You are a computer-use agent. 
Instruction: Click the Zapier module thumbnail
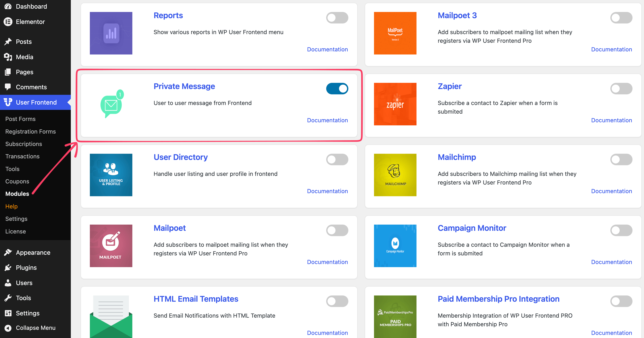tap(395, 104)
